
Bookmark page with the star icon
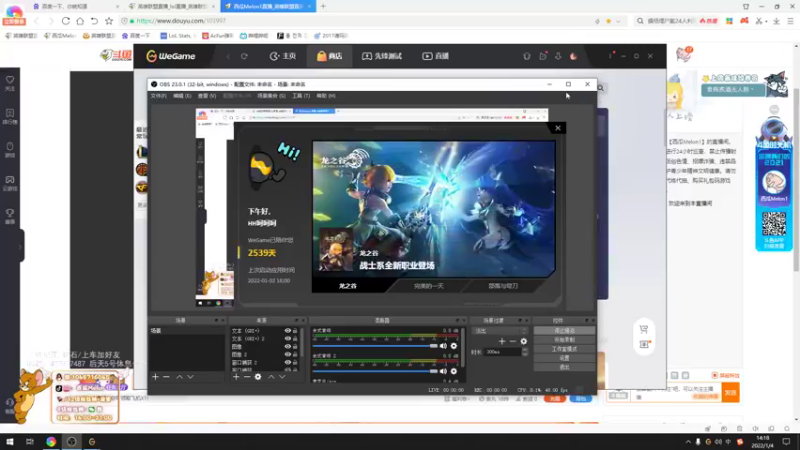(x=109, y=21)
